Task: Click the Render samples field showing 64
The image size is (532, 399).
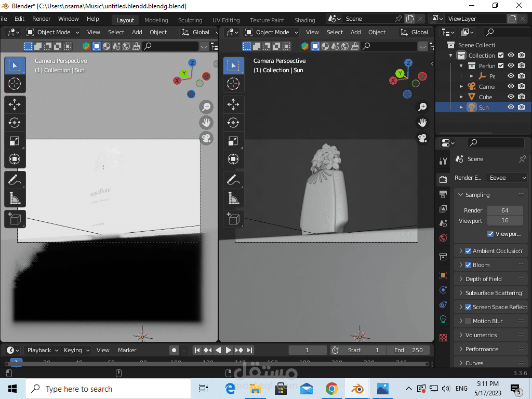Action: pos(505,210)
